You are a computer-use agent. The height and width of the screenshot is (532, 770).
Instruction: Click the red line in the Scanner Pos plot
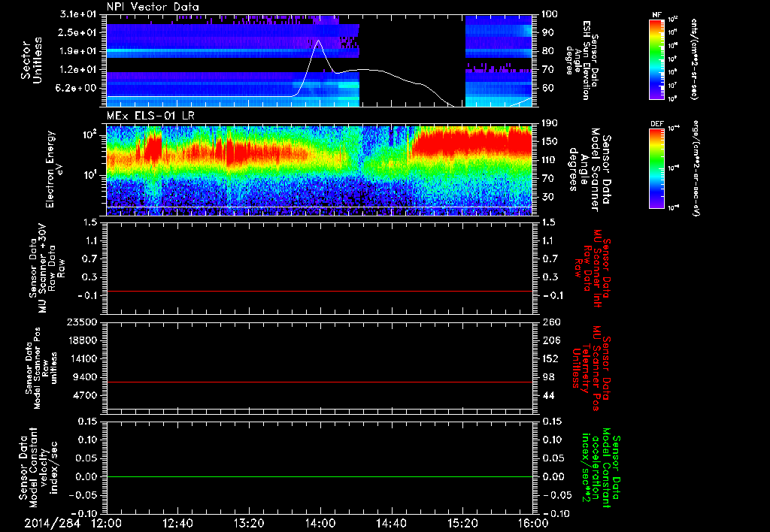tap(319, 382)
